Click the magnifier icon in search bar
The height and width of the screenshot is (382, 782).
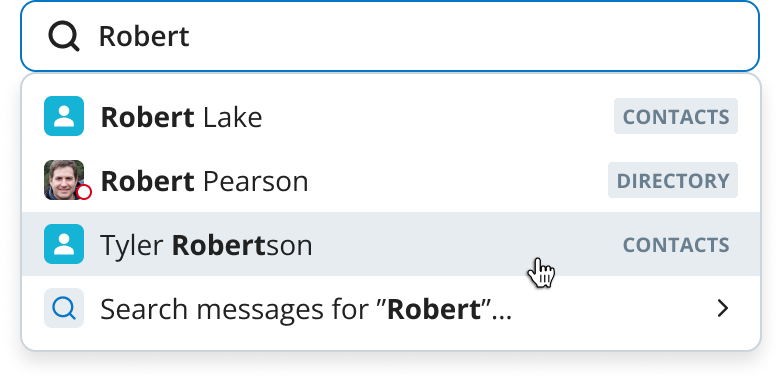(x=63, y=36)
